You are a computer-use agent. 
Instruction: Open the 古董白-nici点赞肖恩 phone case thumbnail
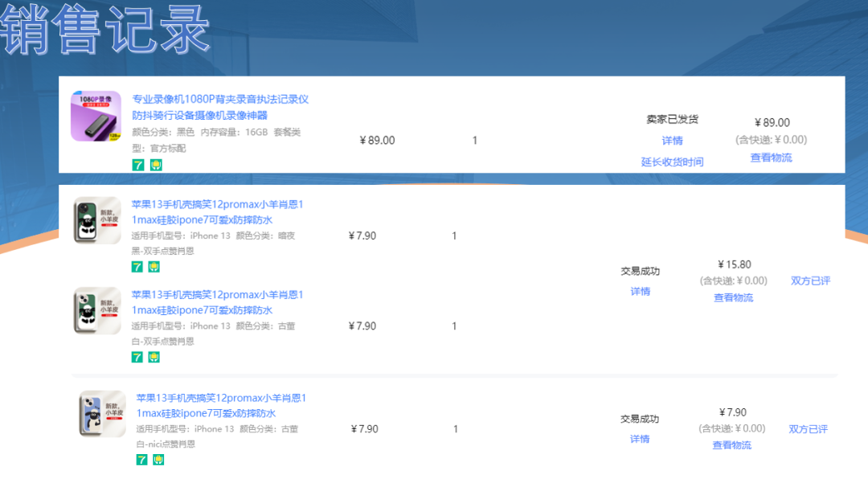(102, 414)
